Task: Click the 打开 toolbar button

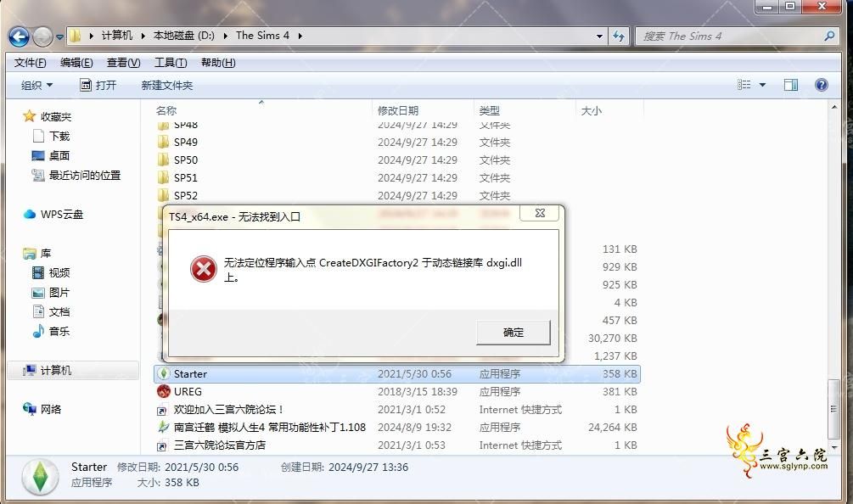Action: click(x=98, y=86)
